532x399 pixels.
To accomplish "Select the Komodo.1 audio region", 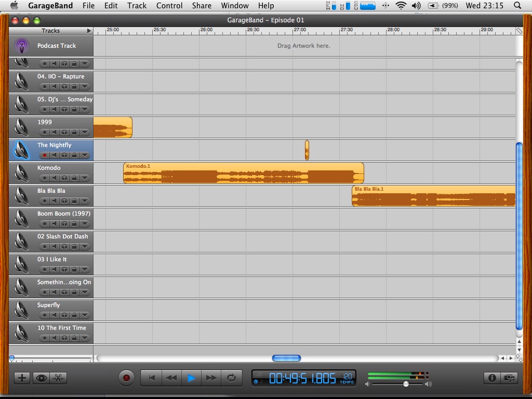I will [244, 173].
